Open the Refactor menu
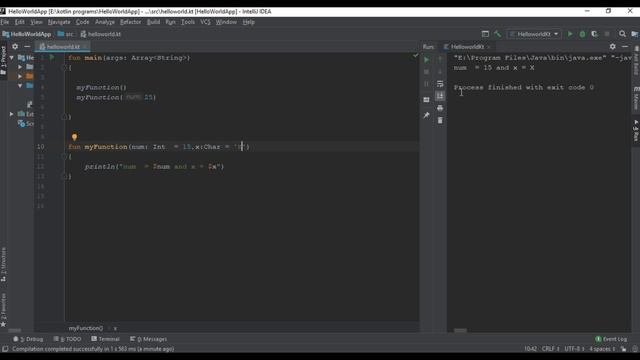 [131, 22]
